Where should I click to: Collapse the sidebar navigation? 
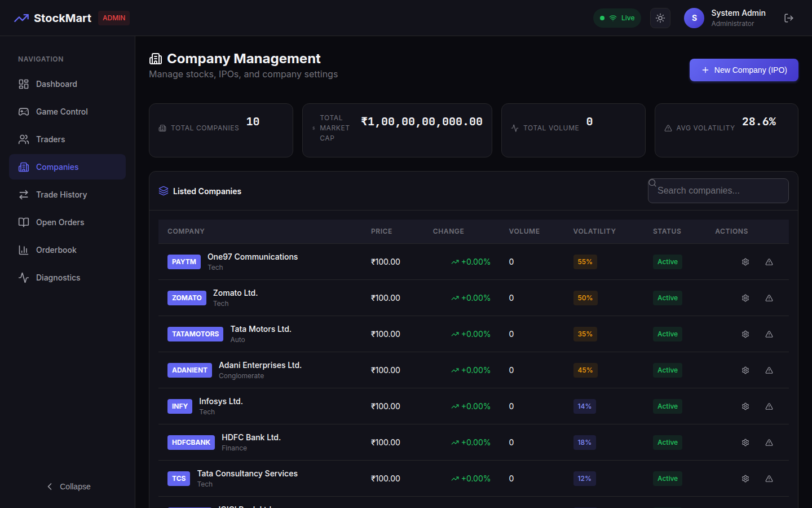68,487
